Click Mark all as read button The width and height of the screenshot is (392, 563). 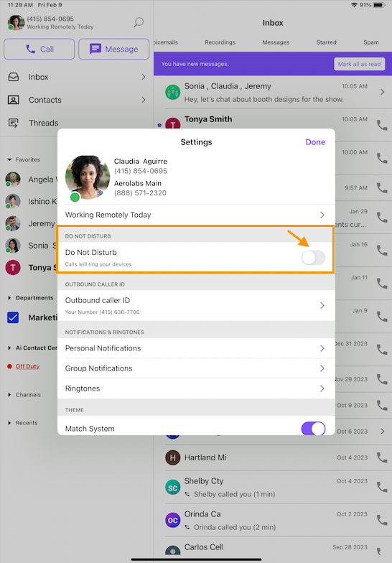coord(359,64)
